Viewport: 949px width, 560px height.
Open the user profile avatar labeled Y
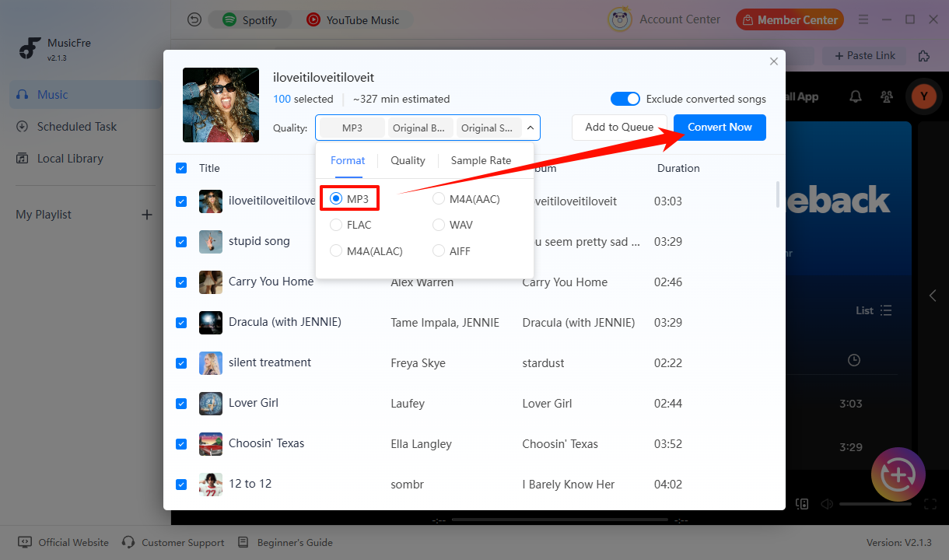pos(923,96)
